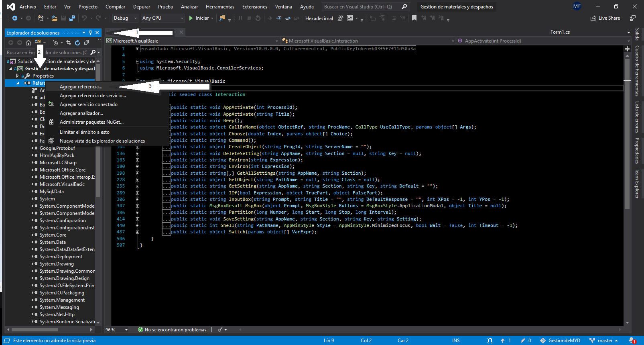Expand collapsed code region on line 1
This screenshot has height=345, width=644.
click(x=138, y=49)
